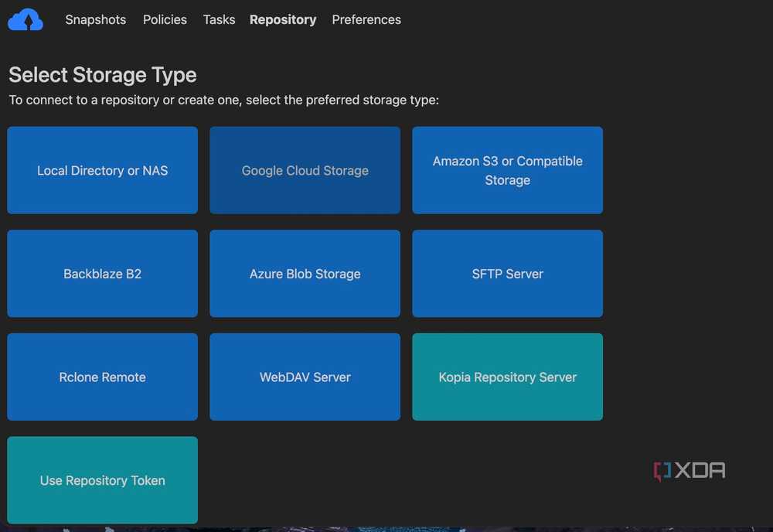Choose Rclone Remote storage
This screenshot has width=773, height=532.
point(103,377)
